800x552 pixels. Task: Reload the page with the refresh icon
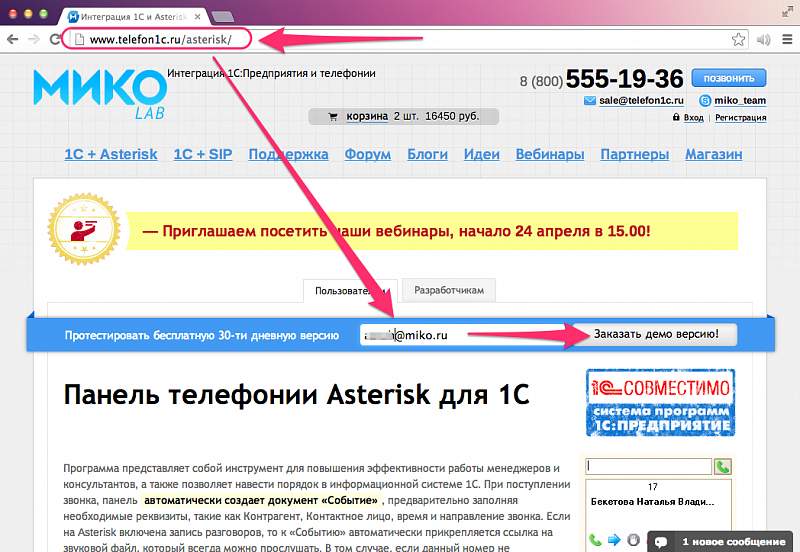(55, 39)
